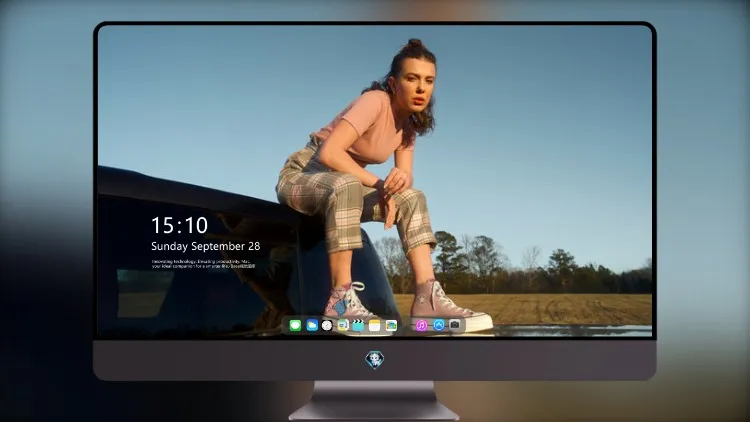Open the Photos gallery app in dock

click(x=391, y=325)
